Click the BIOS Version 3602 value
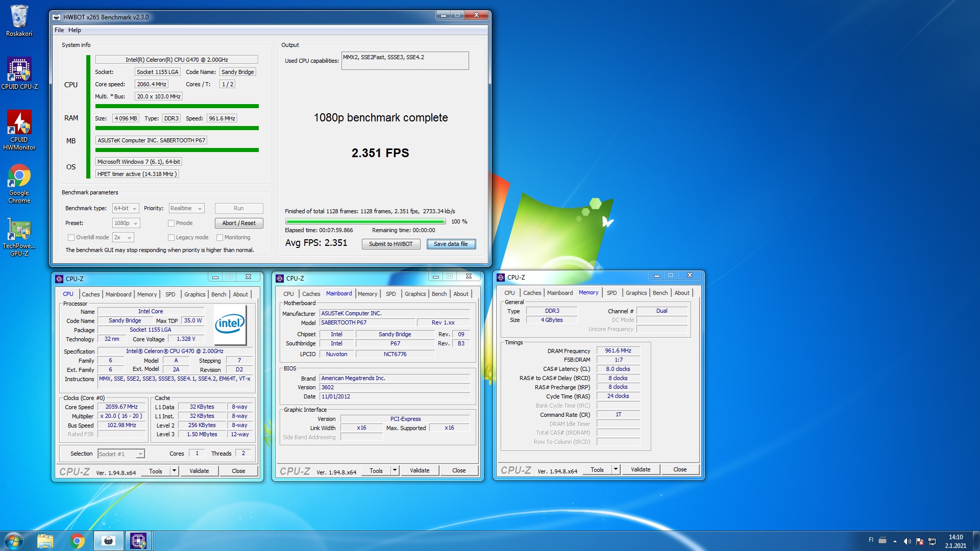 pyautogui.click(x=395, y=387)
